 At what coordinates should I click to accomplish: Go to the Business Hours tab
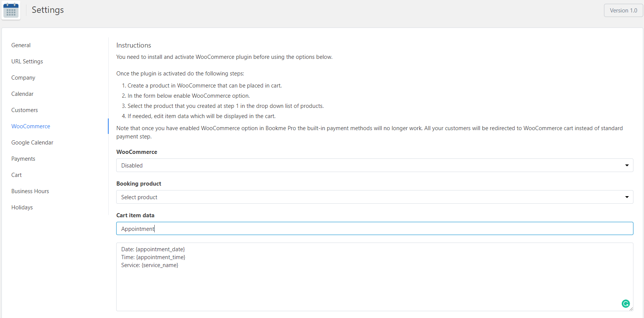[30, 191]
